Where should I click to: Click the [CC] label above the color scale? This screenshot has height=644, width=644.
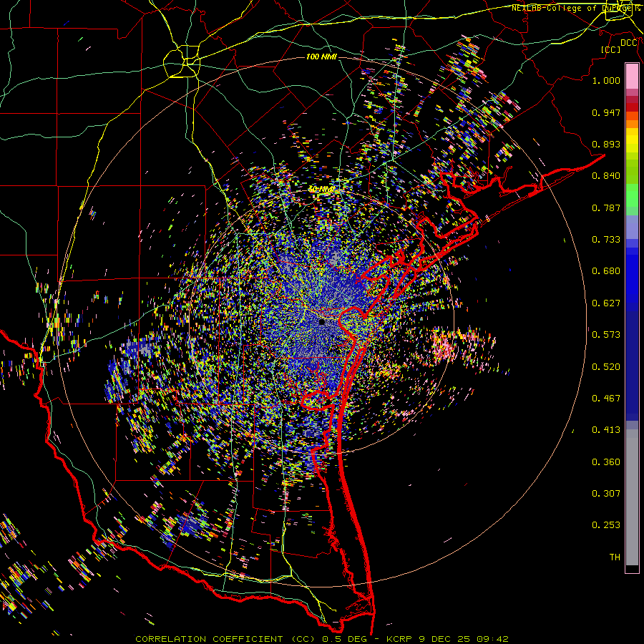(x=611, y=49)
